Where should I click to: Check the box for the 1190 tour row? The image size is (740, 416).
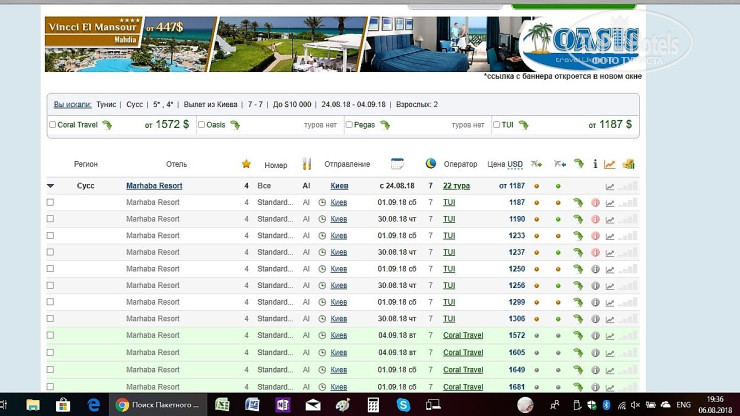point(50,219)
